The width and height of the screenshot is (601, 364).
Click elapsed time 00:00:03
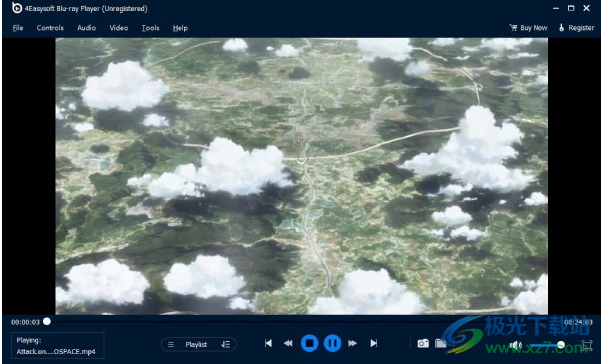tap(25, 322)
